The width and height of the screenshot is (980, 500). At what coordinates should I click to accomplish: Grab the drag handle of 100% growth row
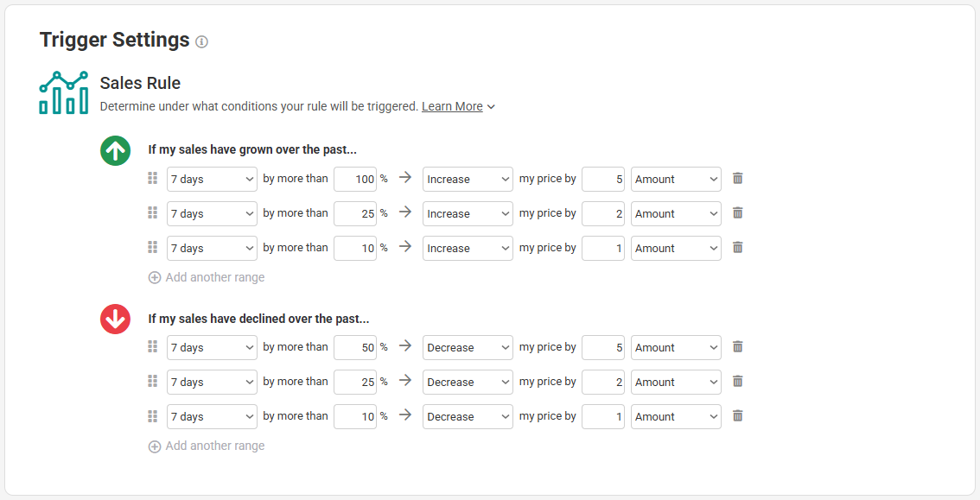[x=152, y=179]
